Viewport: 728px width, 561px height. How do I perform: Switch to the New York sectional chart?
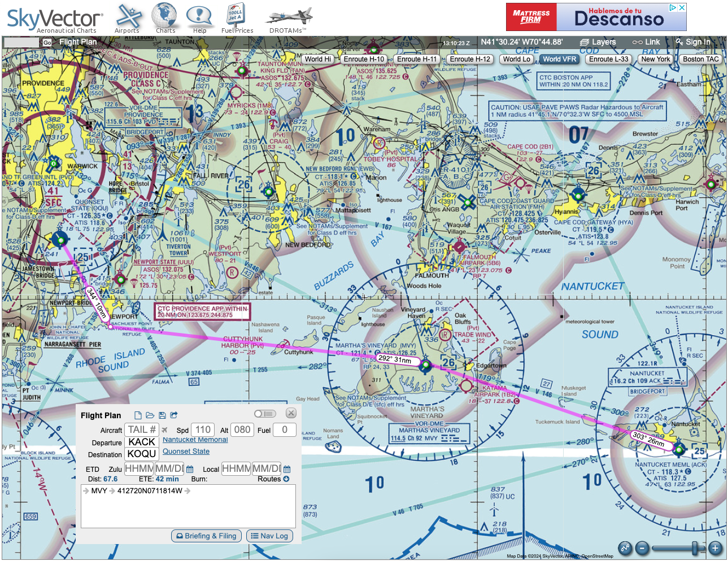[656, 59]
